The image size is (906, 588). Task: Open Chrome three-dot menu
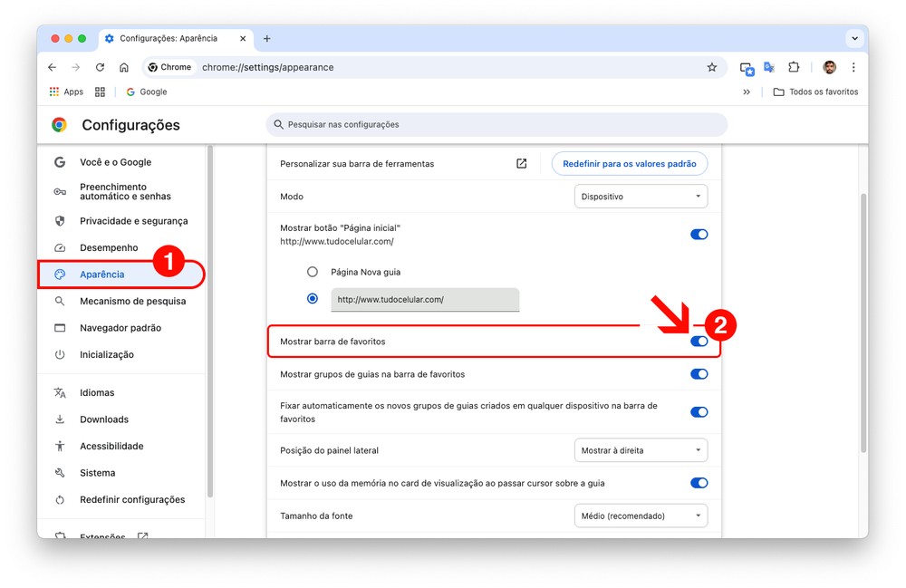click(x=853, y=67)
